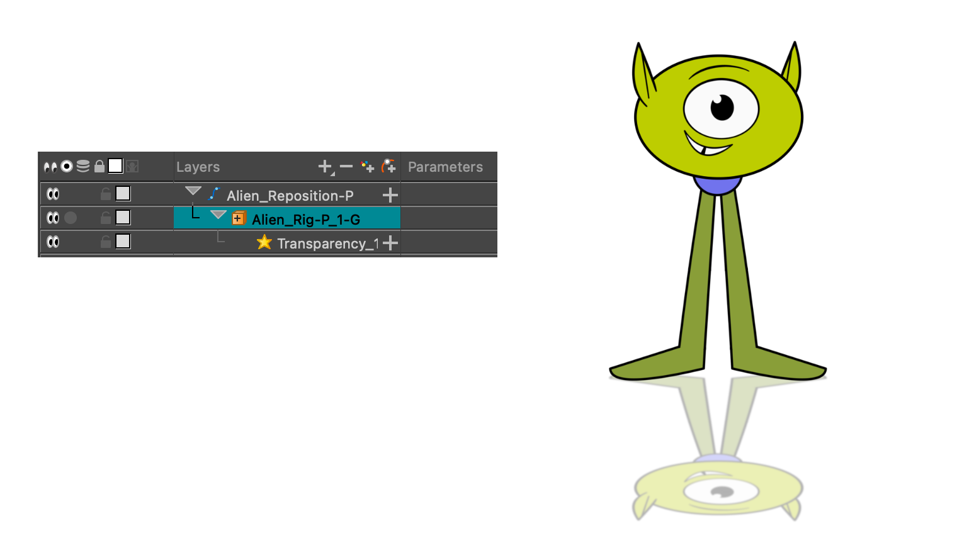Viewport: 957px width, 560px height.
Task: Collapse the Alien_Rig-P_1-G group
Action: [218, 215]
